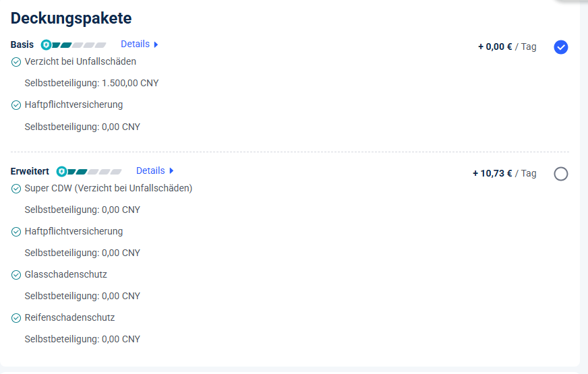This screenshot has width=588, height=374.
Task: Select the Erweitert coverage radio button
Action: click(560, 174)
